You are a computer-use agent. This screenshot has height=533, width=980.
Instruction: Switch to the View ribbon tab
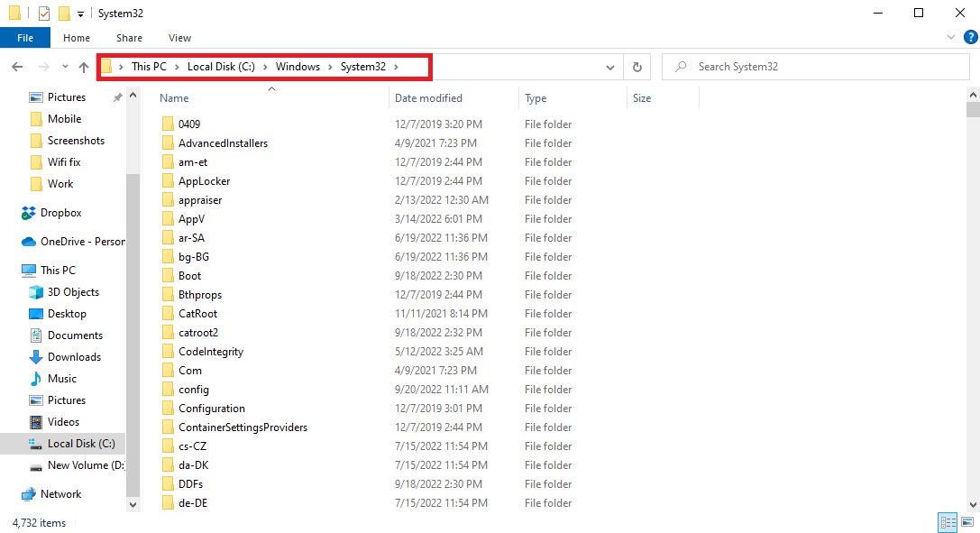tap(179, 38)
